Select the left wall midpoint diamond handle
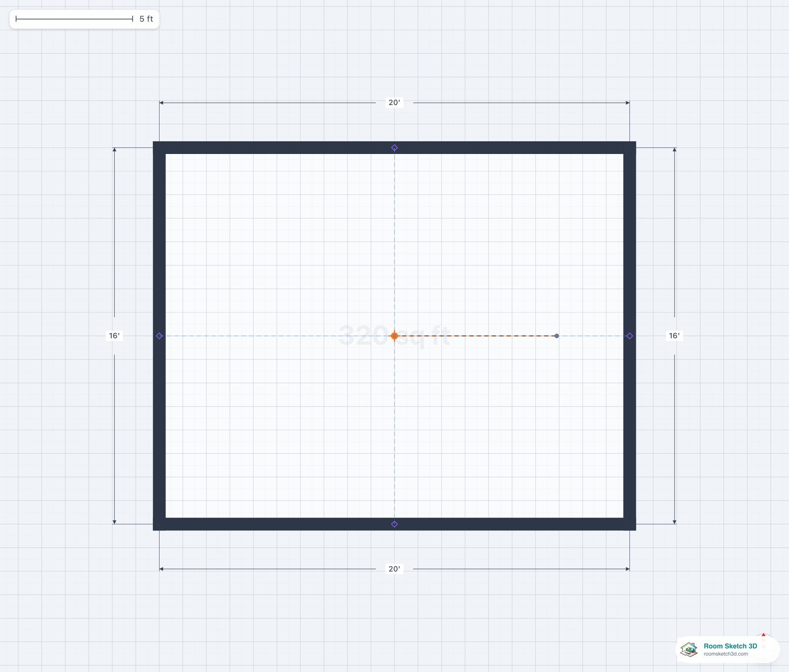The width and height of the screenshot is (789, 672). tap(160, 336)
